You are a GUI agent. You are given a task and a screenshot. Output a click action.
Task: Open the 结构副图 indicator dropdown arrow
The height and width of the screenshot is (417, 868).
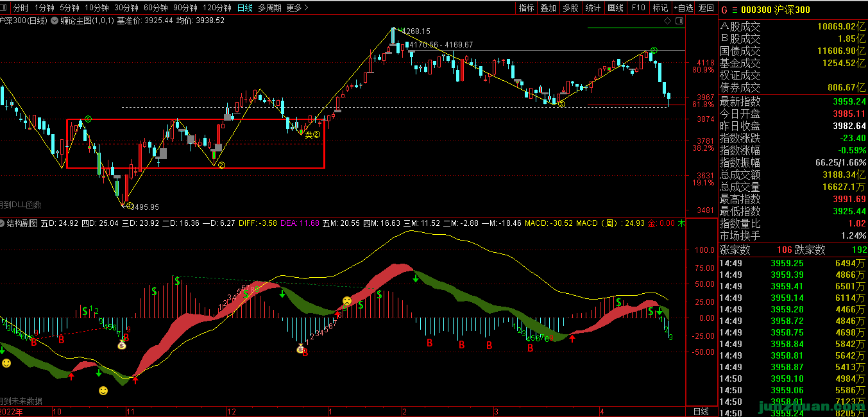[x=3, y=223]
